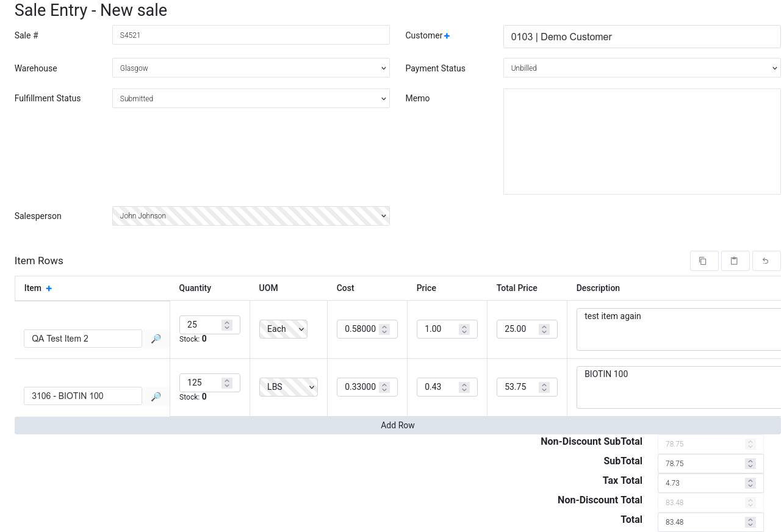
Task: Adjust price 0.43 using its stepper
Action: coord(464,387)
